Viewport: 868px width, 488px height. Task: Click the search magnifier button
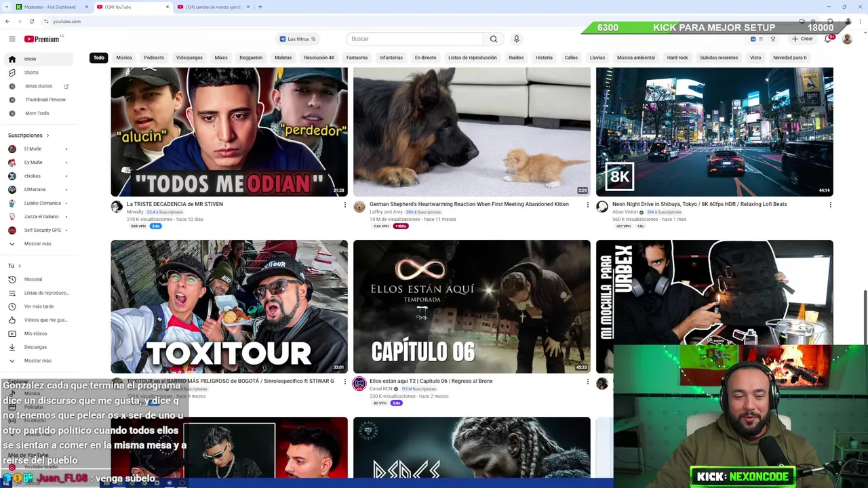(494, 39)
